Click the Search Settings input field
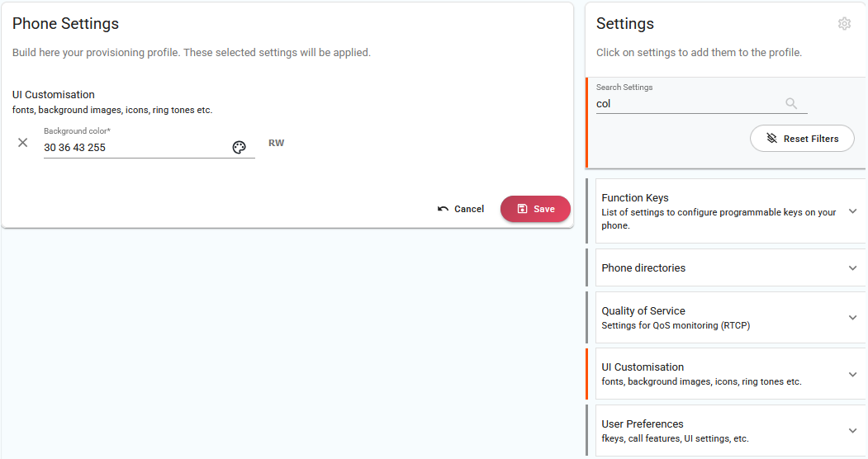Viewport: 868px width, 459px height. (689, 103)
